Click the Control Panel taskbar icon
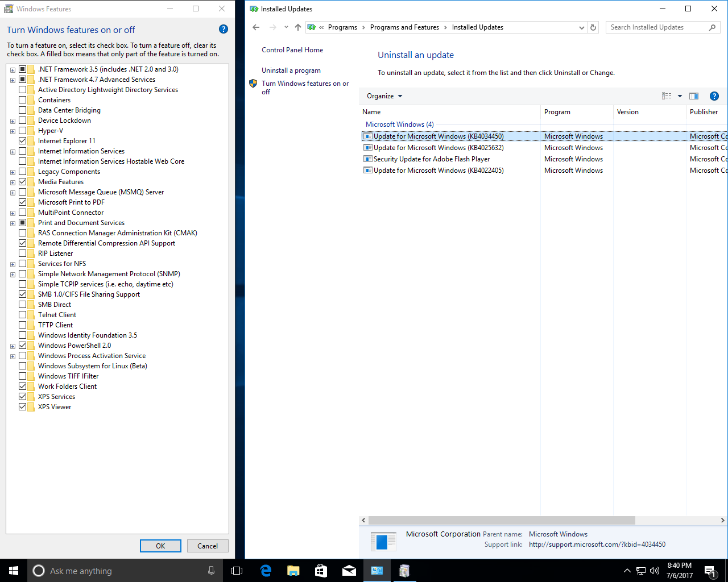This screenshot has width=728, height=582. point(377,571)
